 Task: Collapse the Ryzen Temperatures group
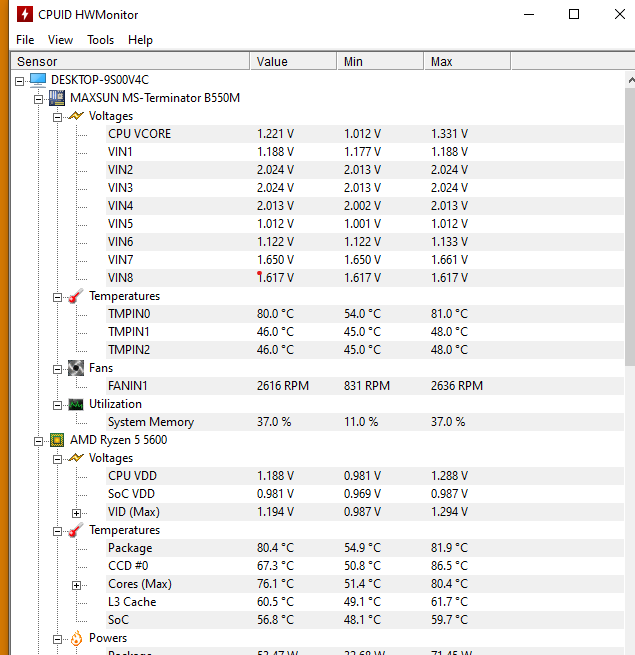point(57,531)
